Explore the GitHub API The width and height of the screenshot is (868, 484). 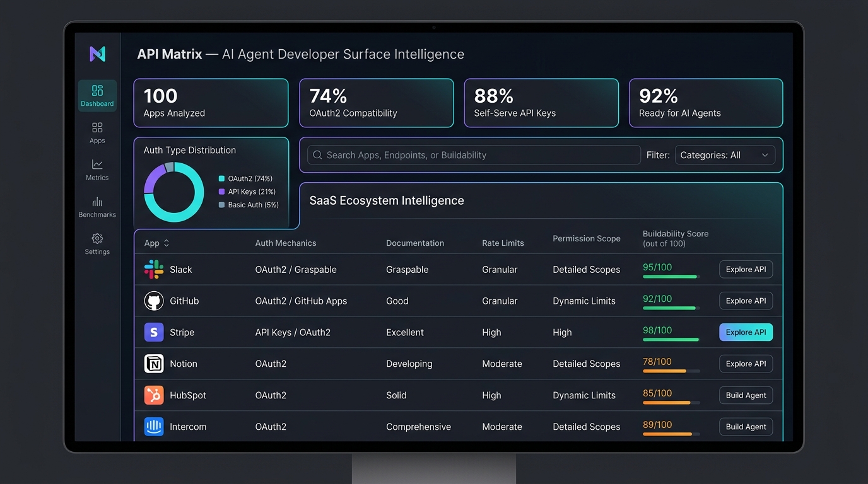click(x=746, y=301)
